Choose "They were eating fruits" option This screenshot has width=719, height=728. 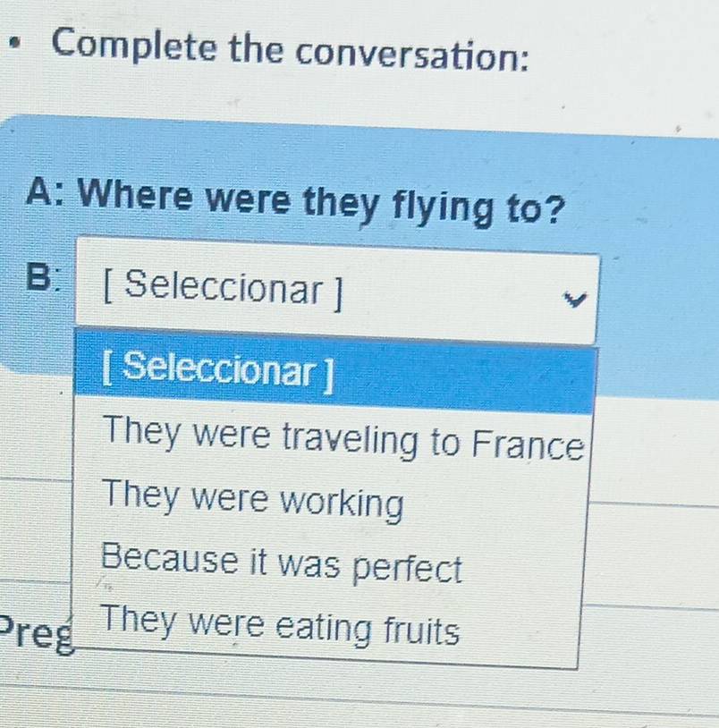click(281, 628)
